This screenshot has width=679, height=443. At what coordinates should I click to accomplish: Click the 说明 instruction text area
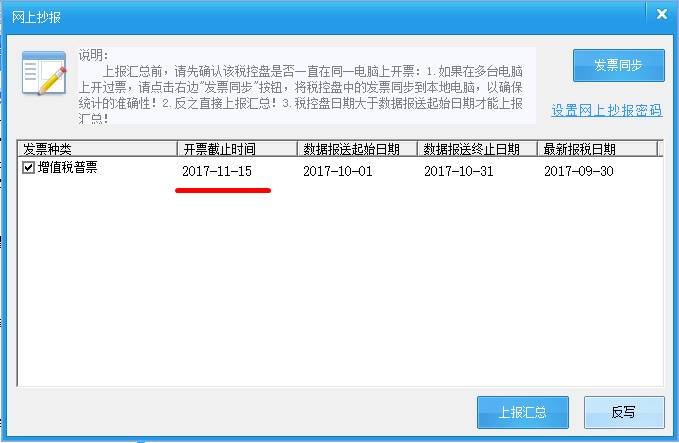[306, 86]
